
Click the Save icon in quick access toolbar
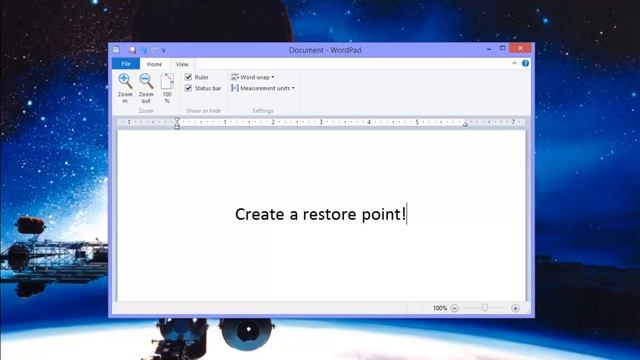[x=132, y=50]
